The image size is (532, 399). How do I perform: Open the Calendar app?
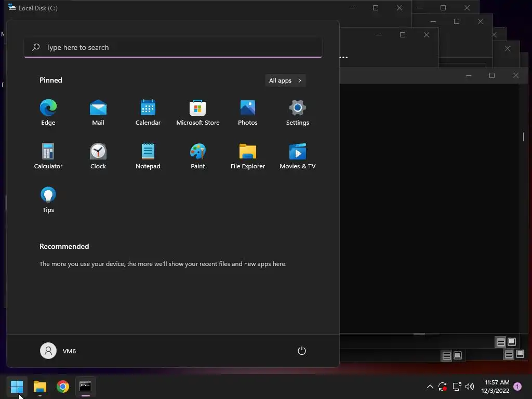[148, 113]
